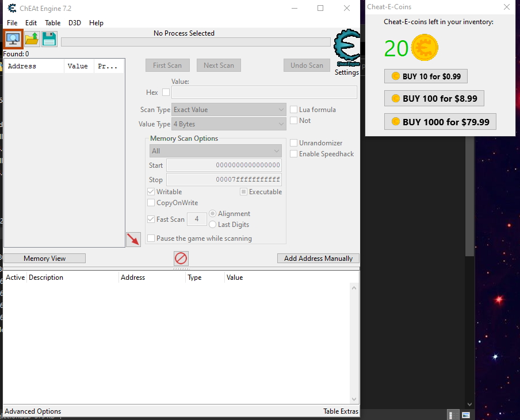This screenshot has height=420, width=520.
Task: Check the CopyOnWrite option
Action: coord(151,203)
